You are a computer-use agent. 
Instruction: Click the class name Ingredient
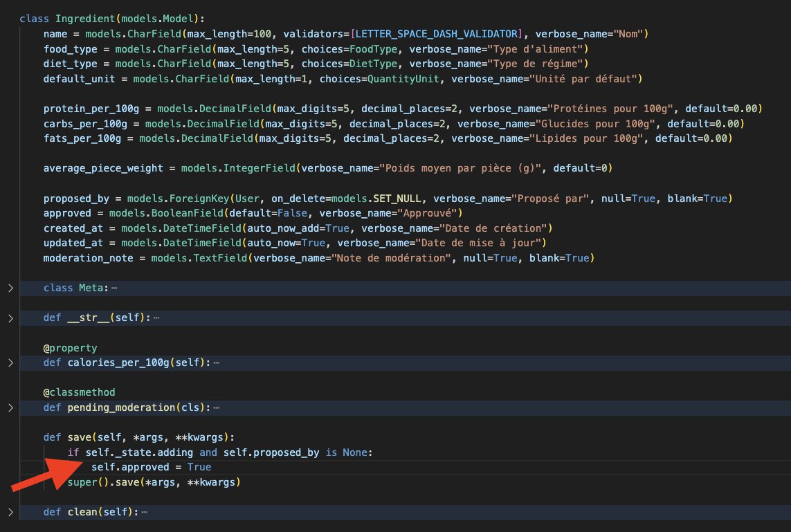click(x=85, y=19)
